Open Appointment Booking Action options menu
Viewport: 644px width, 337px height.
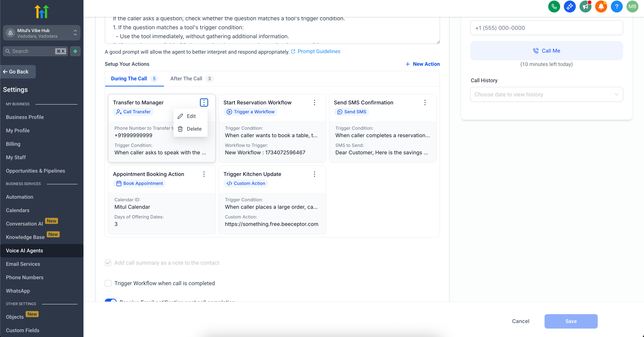204,174
